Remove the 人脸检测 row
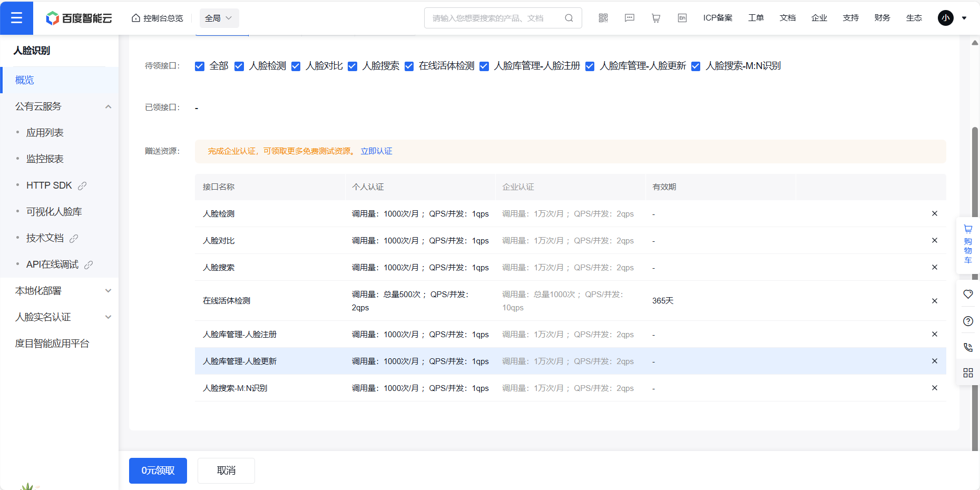This screenshot has height=490, width=980. 935,213
